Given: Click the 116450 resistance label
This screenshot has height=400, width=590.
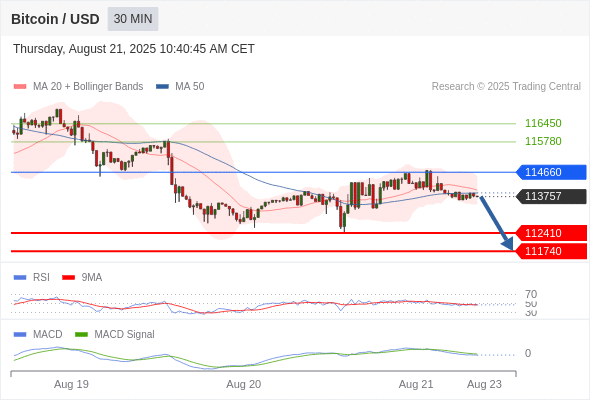Looking at the screenshot, I should (543, 123).
